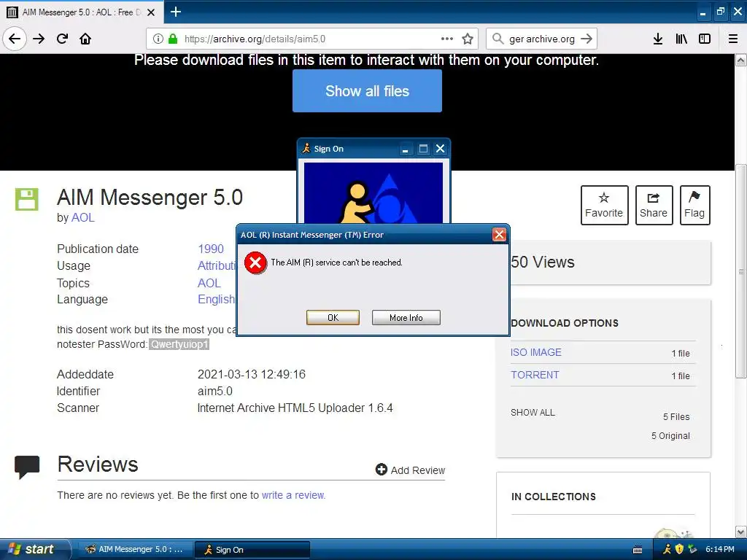
Task: Switch to AIM Messenger 5.0 taskbar button
Action: 135,550
